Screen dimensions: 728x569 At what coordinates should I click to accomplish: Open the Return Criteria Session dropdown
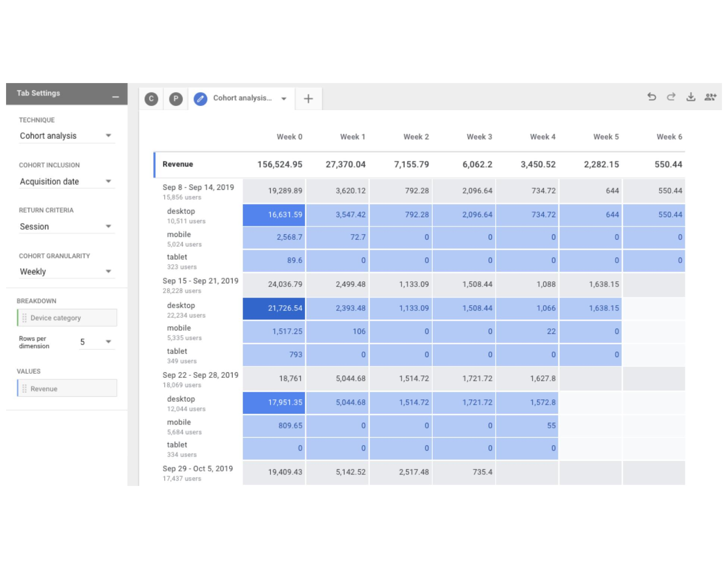click(66, 226)
